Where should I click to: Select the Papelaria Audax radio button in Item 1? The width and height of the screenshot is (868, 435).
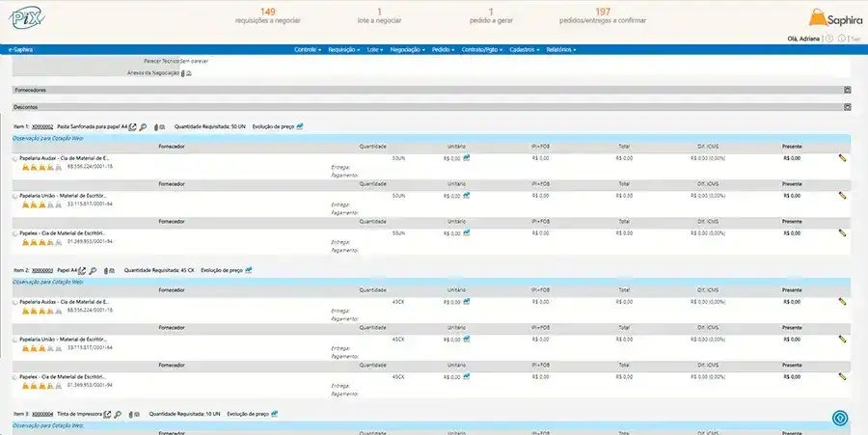(15, 158)
